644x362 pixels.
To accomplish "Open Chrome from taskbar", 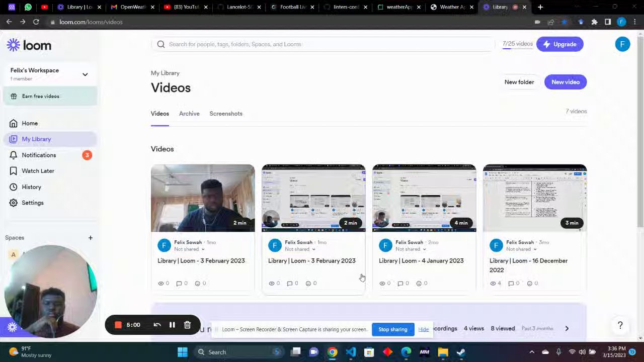I will point(333,352).
